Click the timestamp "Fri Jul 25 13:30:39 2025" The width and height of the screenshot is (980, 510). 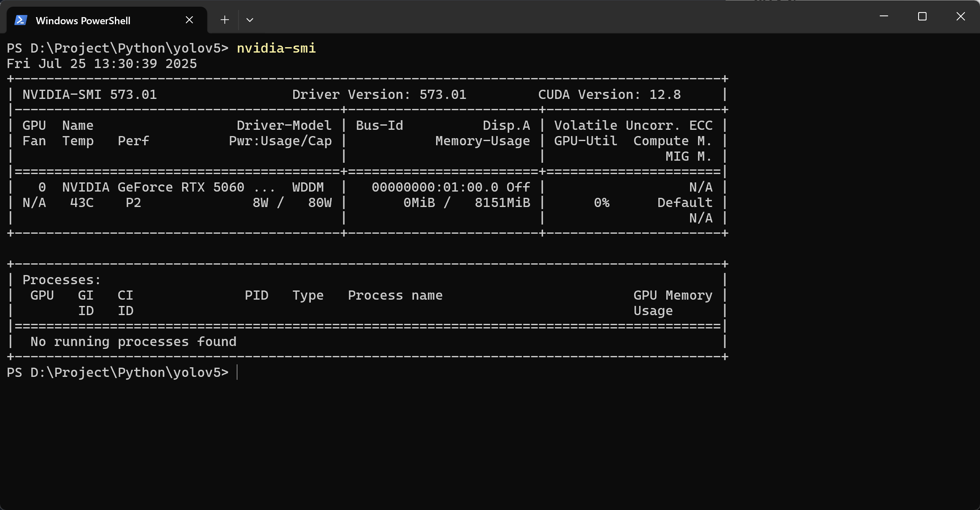coord(102,64)
